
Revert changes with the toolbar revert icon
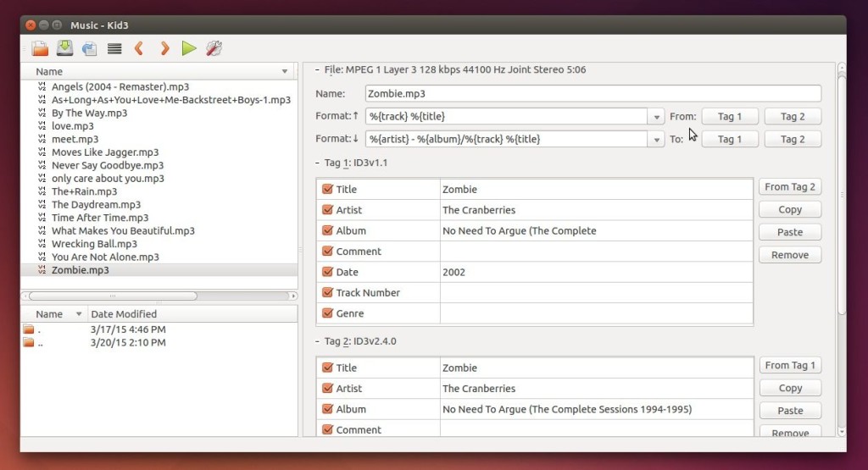89,48
